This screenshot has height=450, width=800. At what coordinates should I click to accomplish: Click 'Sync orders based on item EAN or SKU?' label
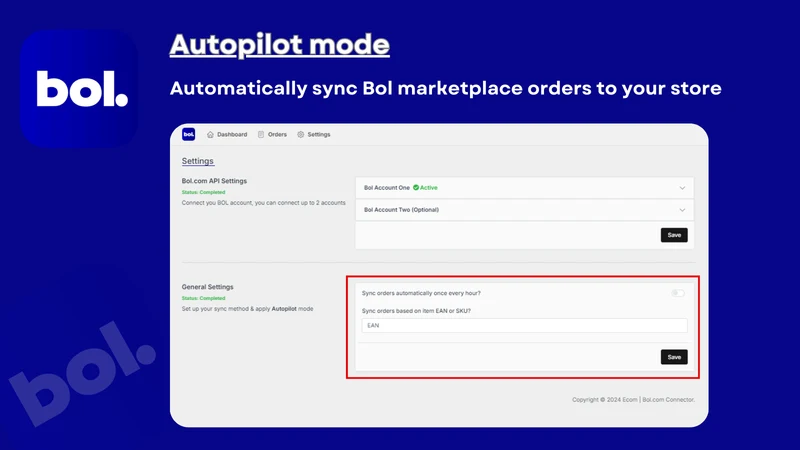(416, 311)
